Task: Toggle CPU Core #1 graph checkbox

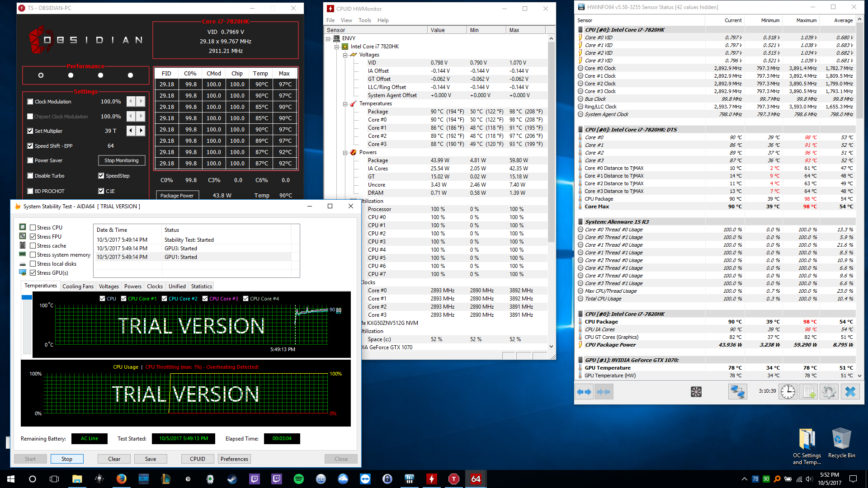Action: pyautogui.click(x=123, y=299)
